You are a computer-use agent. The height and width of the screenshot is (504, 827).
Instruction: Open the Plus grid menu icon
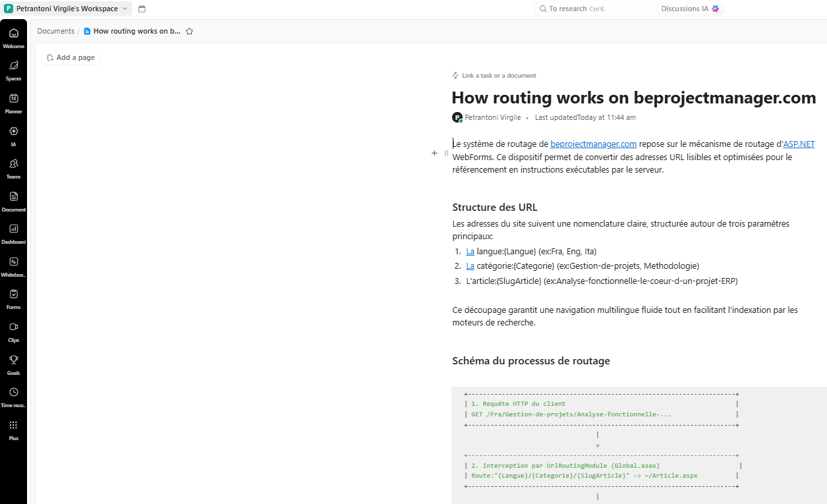(13, 425)
